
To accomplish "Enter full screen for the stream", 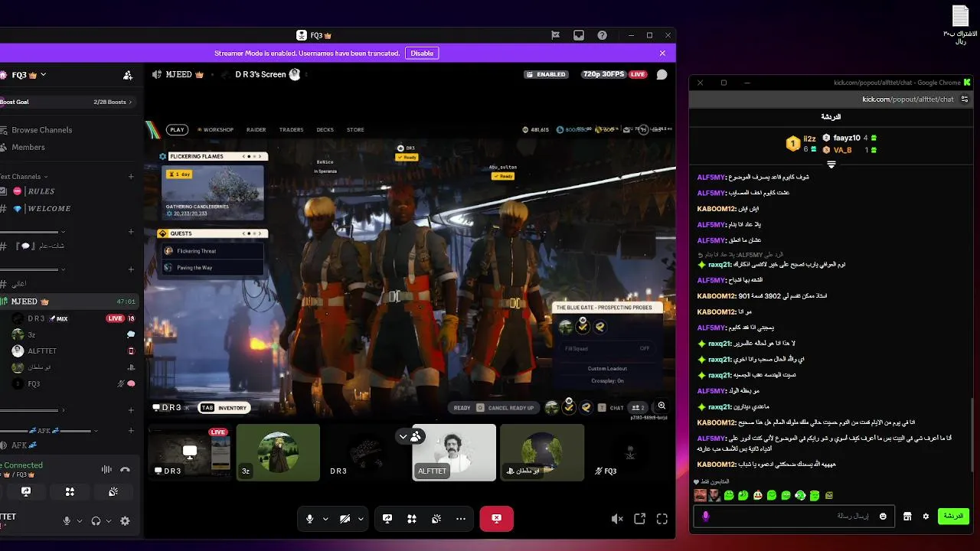I will [662, 519].
